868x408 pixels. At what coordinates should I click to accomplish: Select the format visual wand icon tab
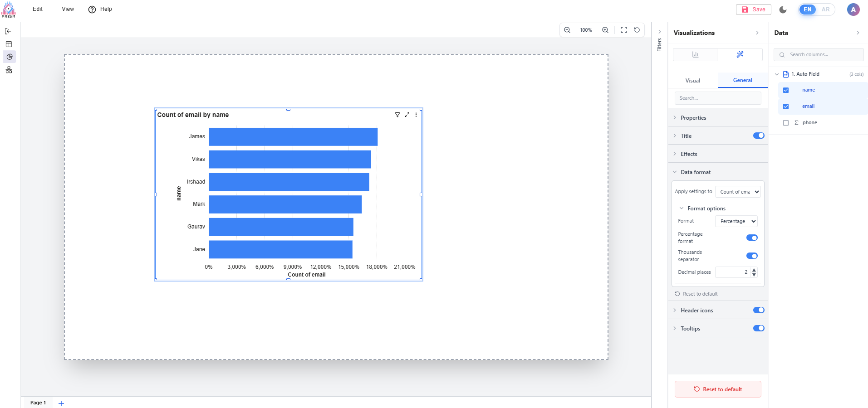740,54
